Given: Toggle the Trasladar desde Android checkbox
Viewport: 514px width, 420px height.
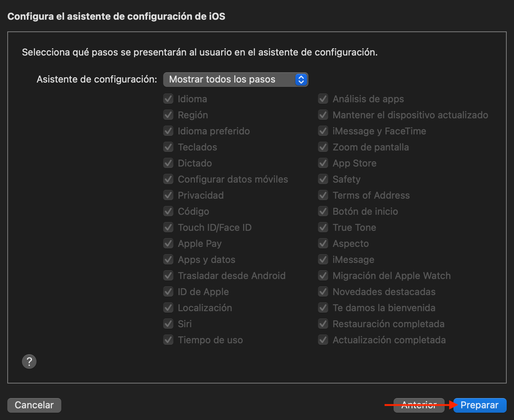Looking at the screenshot, I should click(x=168, y=276).
